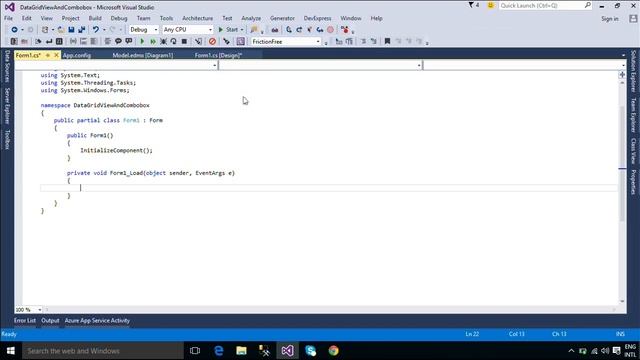Expand the Server Explorer side tab
Viewport: 640px width, 360px height.
coord(7,106)
